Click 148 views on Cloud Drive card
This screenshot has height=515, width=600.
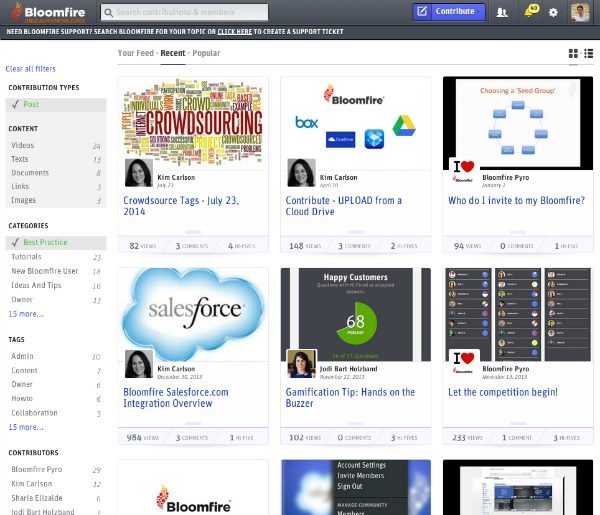click(x=305, y=246)
